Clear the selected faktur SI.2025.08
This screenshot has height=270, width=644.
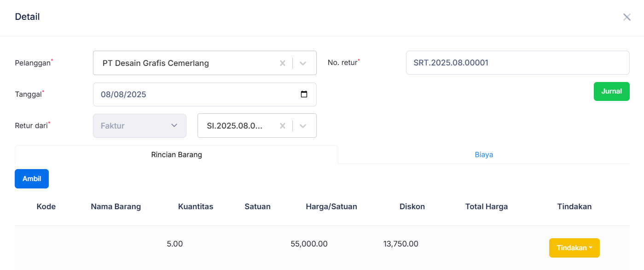click(282, 125)
